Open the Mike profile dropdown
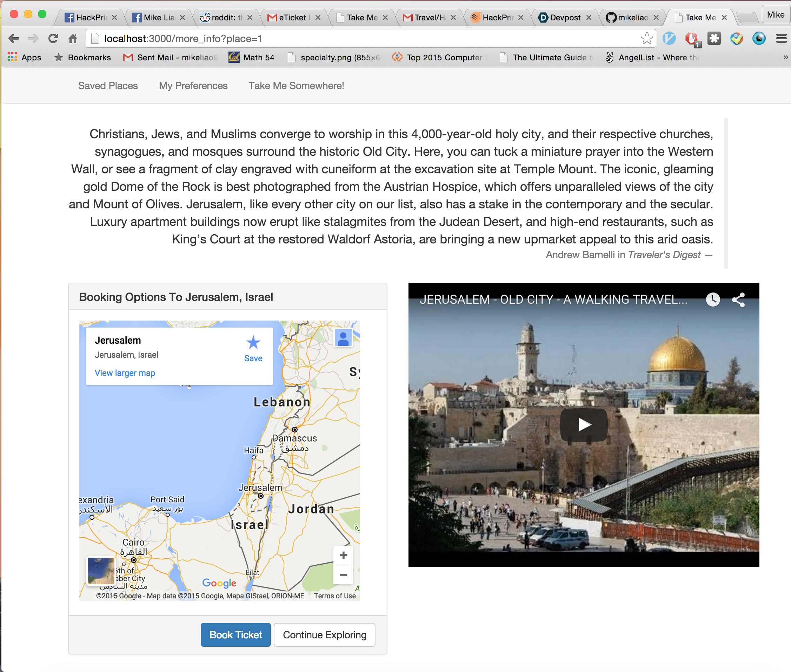This screenshot has width=791, height=672. 775,15
